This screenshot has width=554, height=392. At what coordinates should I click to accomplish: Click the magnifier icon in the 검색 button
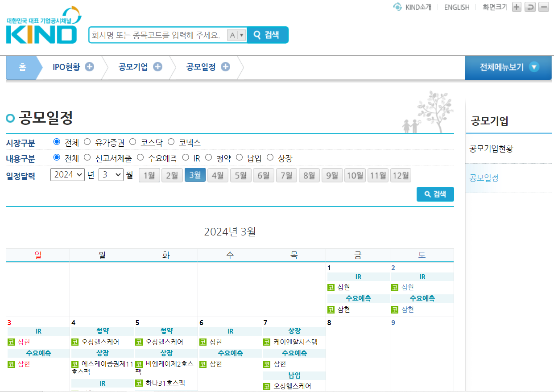pos(256,34)
